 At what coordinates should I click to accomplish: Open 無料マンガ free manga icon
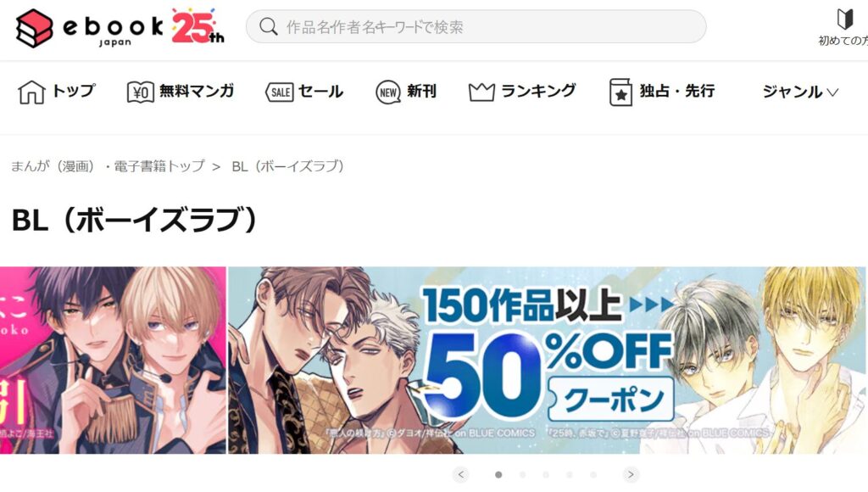click(x=141, y=92)
